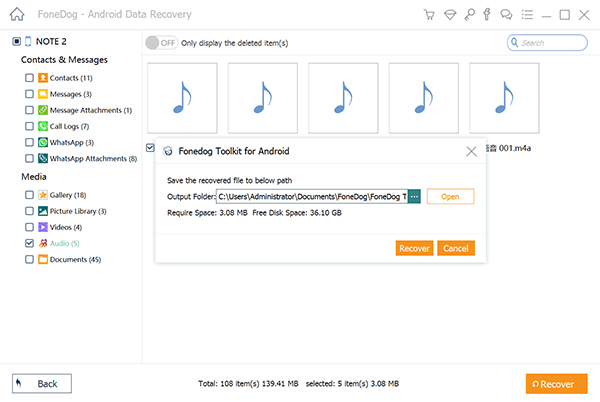Click Recover in the dialog
Image resolution: width=600 pixels, height=402 pixels.
point(414,248)
